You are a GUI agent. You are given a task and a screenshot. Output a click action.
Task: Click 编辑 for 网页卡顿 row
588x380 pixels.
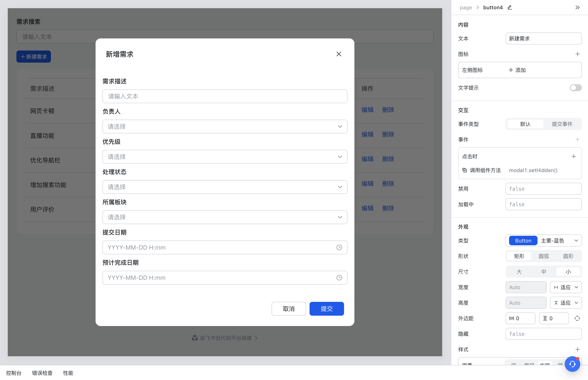coord(367,109)
